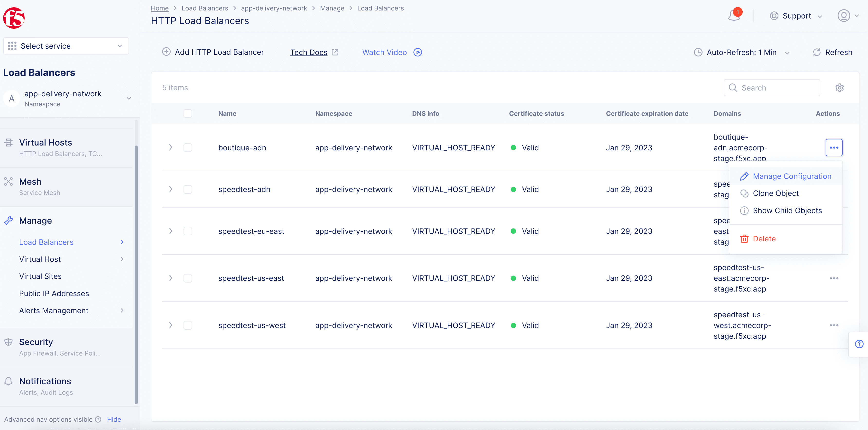Check the speedtest-us-west row checkbox
This screenshot has height=430, width=868.
[188, 325]
